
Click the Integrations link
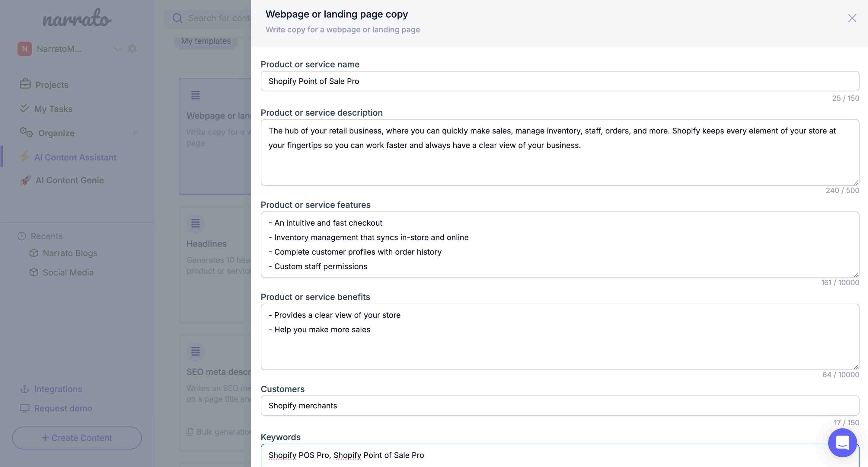tap(58, 389)
